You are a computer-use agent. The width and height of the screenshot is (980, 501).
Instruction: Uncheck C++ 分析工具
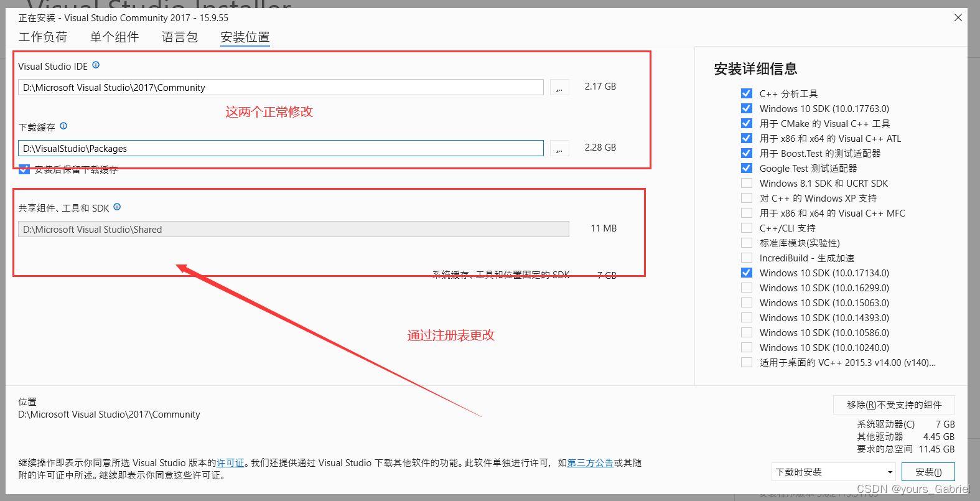pyautogui.click(x=747, y=93)
